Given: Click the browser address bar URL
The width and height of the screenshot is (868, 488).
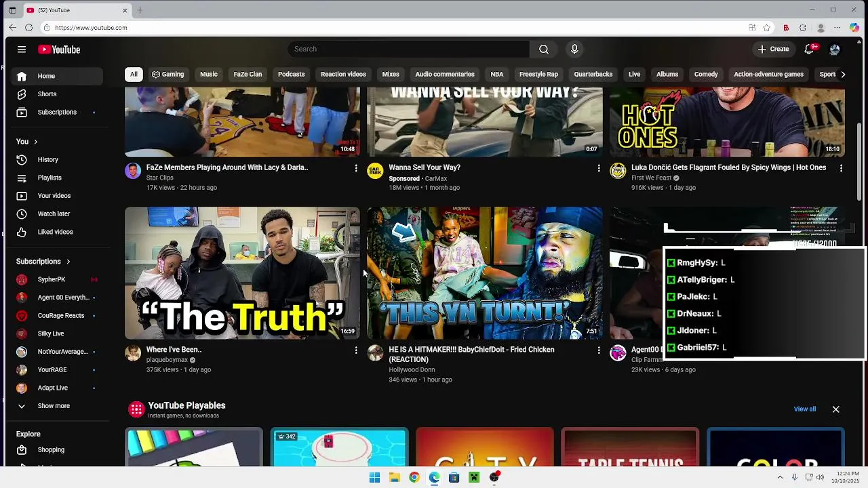Looking at the screenshot, I should pyautogui.click(x=91, y=28).
